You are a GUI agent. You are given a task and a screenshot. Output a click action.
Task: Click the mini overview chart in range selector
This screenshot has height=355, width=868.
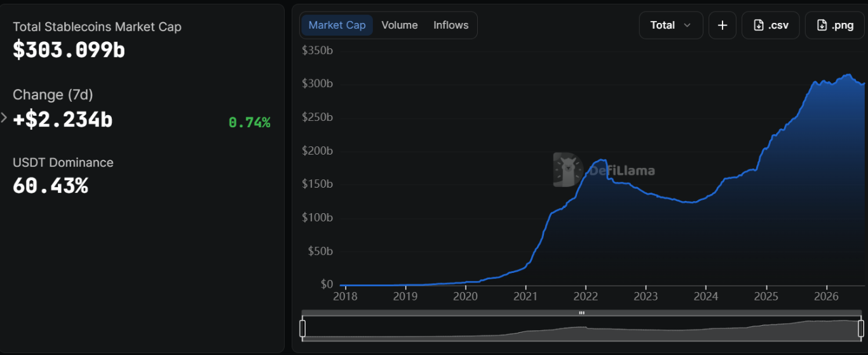tap(581, 328)
